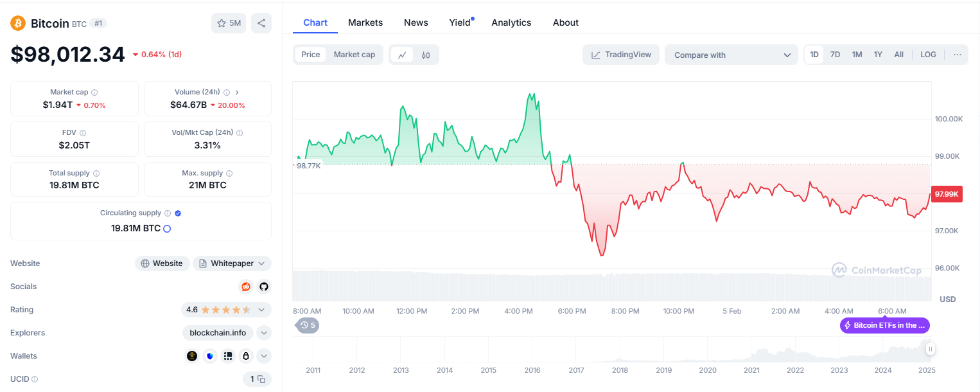Open the Binance wallet icon

[192, 356]
